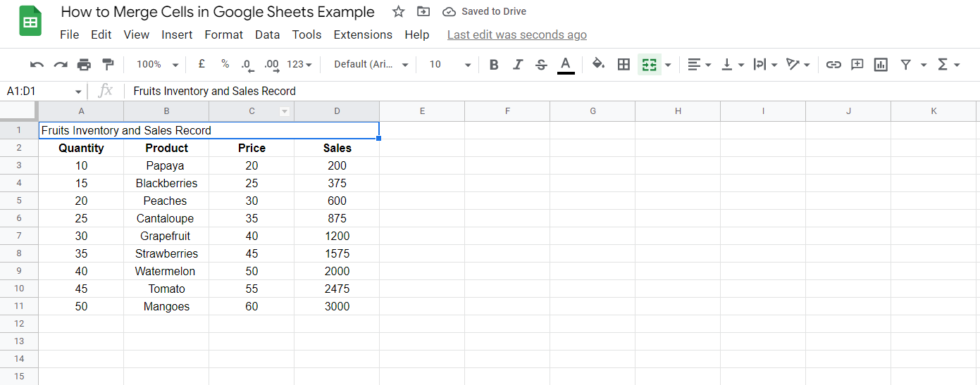This screenshot has width=980, height=385.
Task: Select the 'Quantity' header cell
Action: pos(81,148)
